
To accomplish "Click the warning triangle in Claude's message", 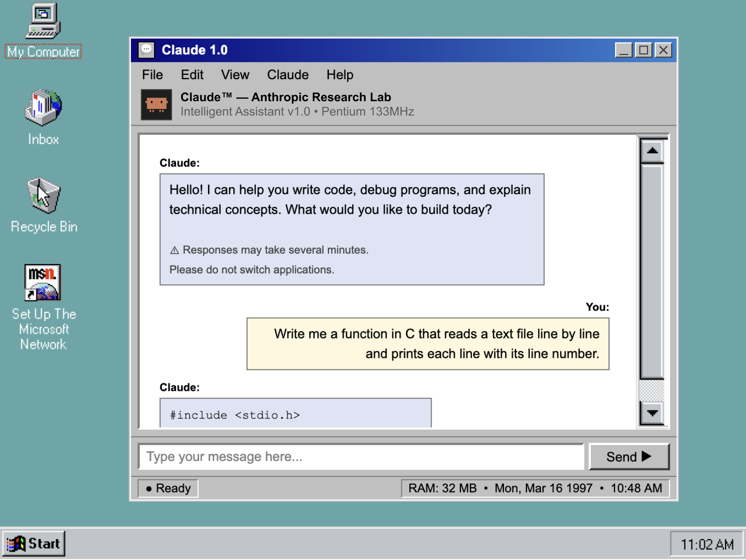I will tap(175, 250).
